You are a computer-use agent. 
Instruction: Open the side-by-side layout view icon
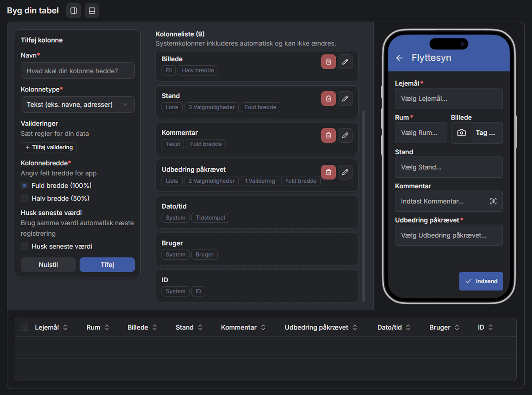pyautogui.click(x=73, y=11)
